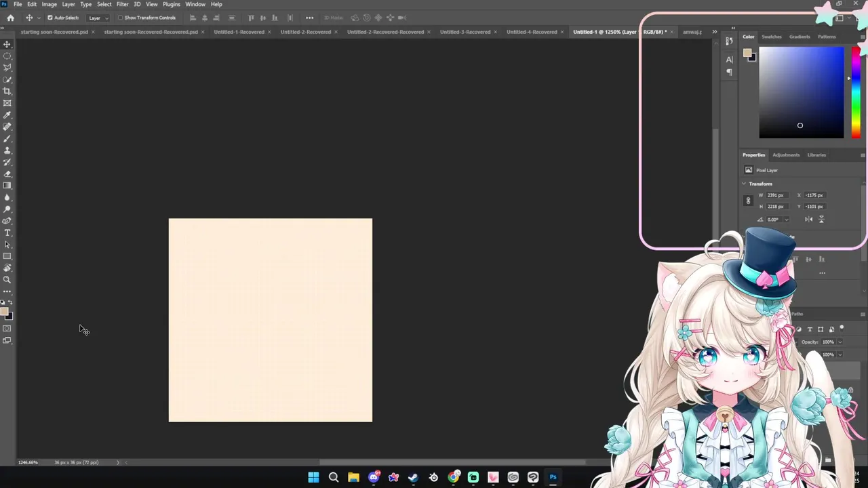Toggle the width-height link constraint
868x488 pixels.
[748, 201]
